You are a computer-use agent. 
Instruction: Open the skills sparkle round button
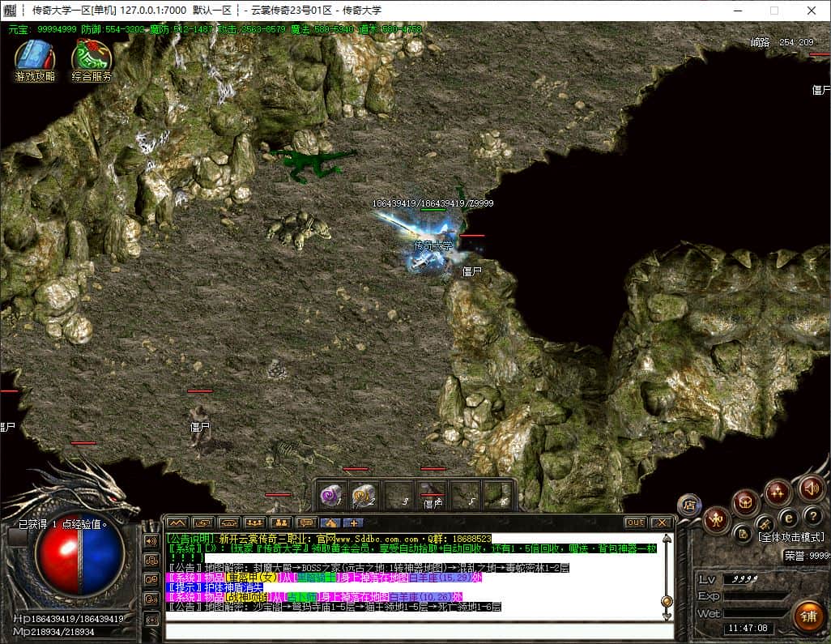(x=777, y=493)
